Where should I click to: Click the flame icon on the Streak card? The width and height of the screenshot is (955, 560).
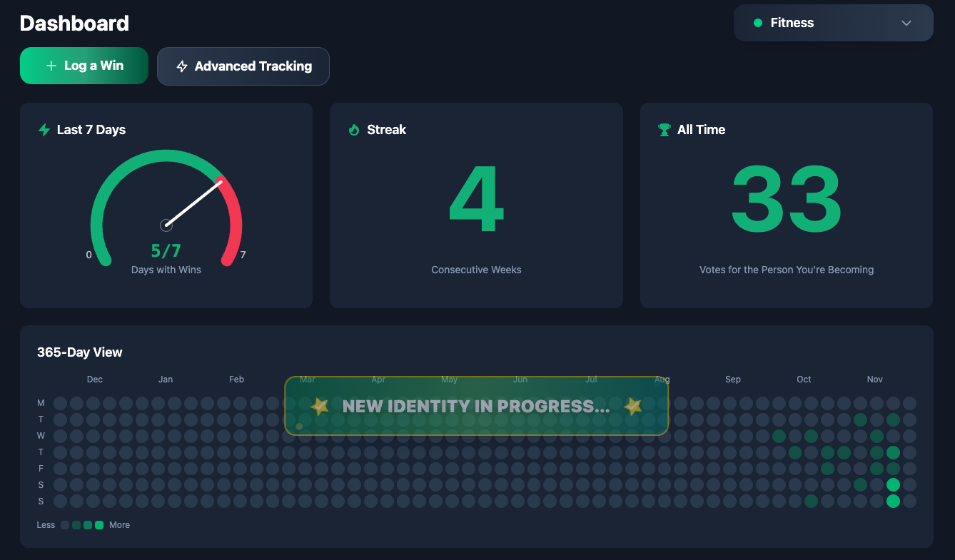(354, 130)
